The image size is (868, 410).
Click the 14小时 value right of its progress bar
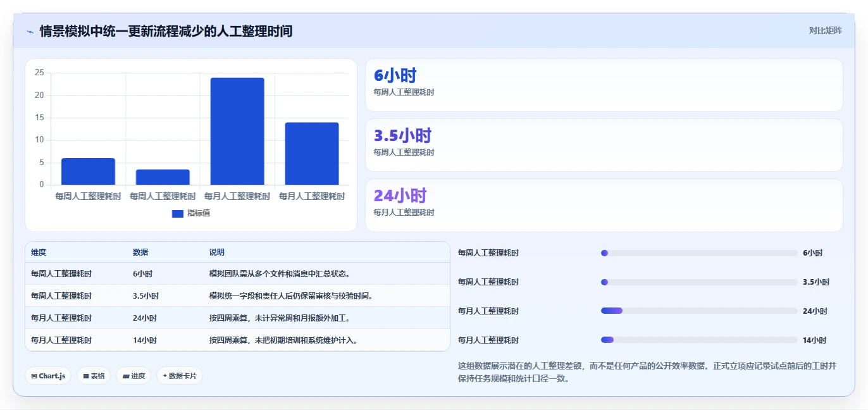click(815, 340)
